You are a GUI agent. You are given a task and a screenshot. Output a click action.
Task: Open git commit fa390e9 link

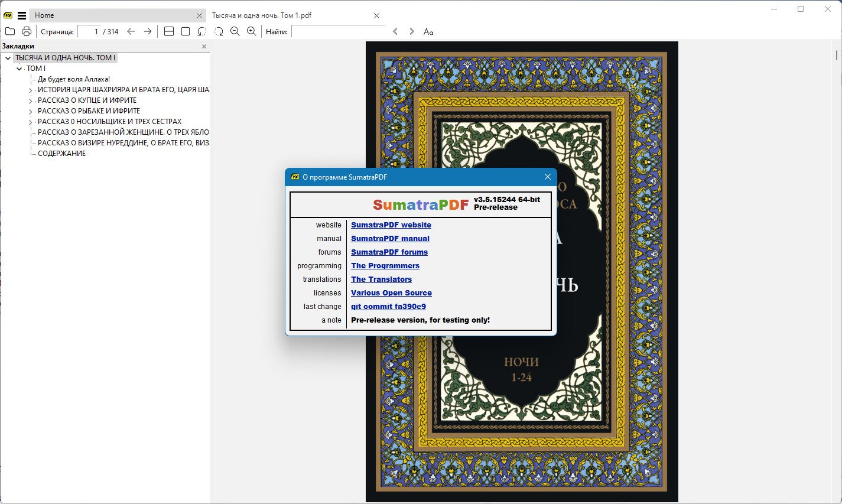(388, 307)
